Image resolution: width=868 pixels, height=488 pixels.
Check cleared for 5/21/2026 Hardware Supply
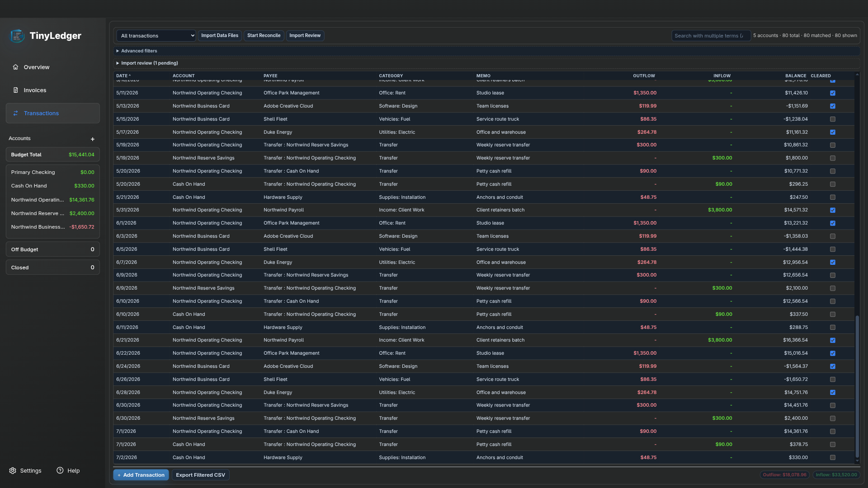click(832, 197)
